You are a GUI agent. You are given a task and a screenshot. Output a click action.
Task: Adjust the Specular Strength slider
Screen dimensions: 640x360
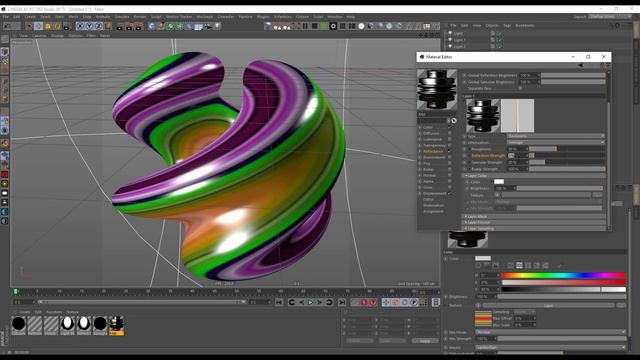click(567, 162)
